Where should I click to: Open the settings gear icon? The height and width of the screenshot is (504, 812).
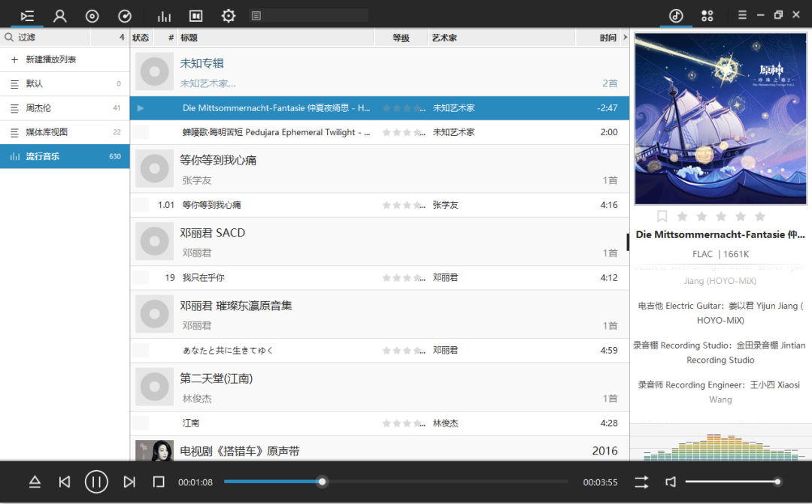click(229, 16)
